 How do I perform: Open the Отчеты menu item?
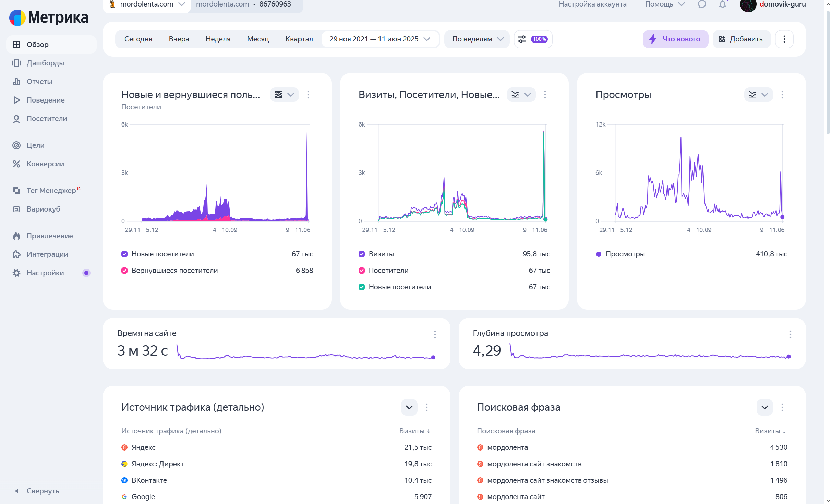click(x=39, y=82)
